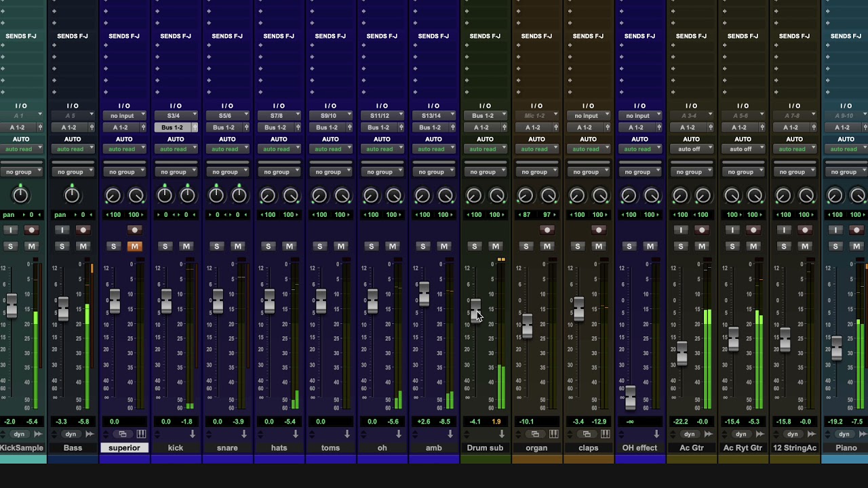The height and width of the screenshot is (488, 868).
Task: Record-arm the superior instrument track
Action: 134,230
